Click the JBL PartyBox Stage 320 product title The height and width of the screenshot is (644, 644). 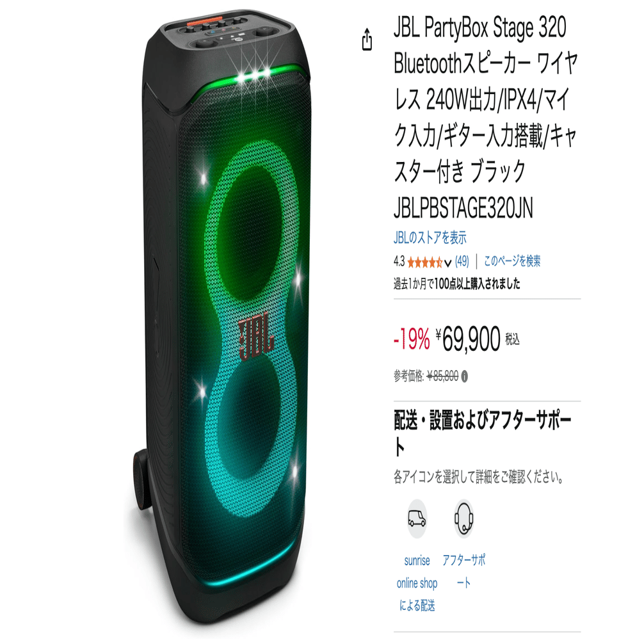tap(485, 117)
